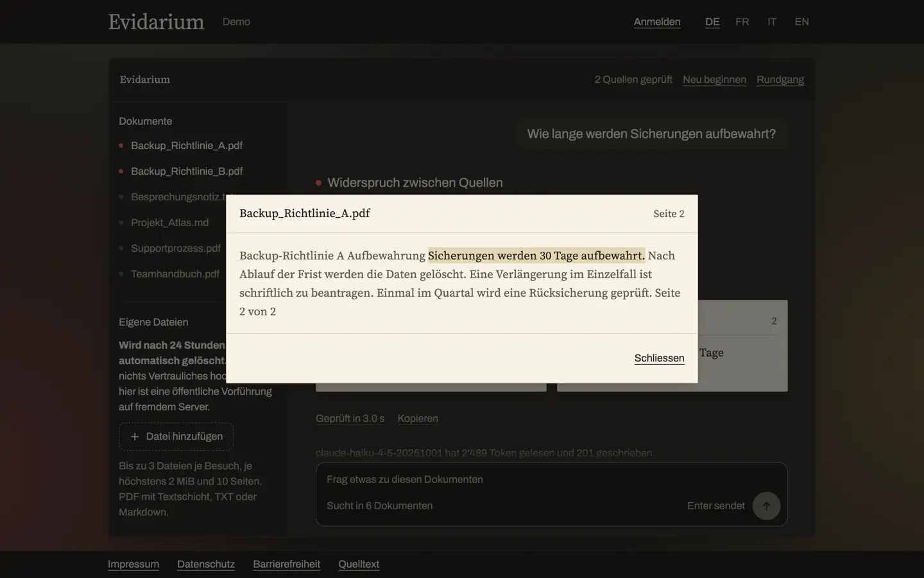924x578 pixels.
Task: Click the Geprüft in 3.0 s link
Action: point(350,419)
